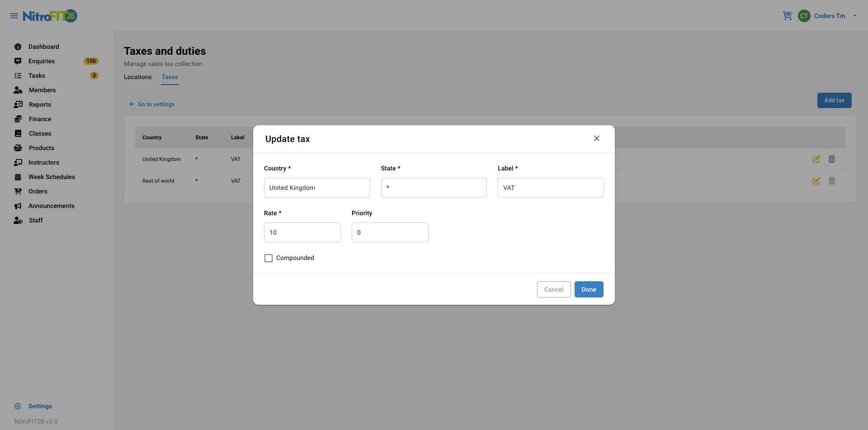Viewport: 868px width, 430px height.
Task: Focus the Priority input field
Action: pyautogui.click(x=390, y=232)
